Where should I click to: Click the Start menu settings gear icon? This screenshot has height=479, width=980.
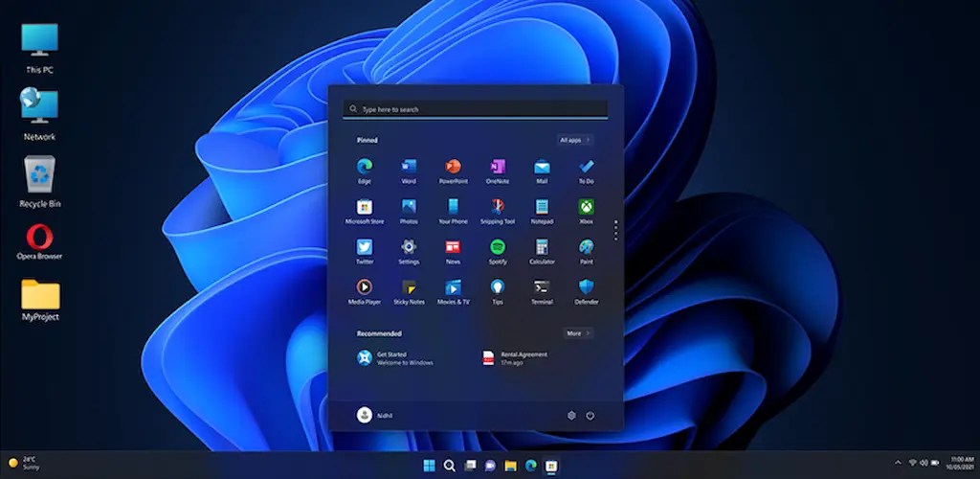pos(571,415)
